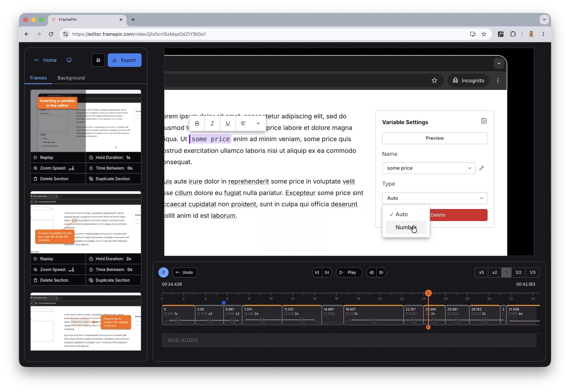This screenshot has height=392, width=570.
Task: Set playback speed to x5
Action: click(481, 272)
